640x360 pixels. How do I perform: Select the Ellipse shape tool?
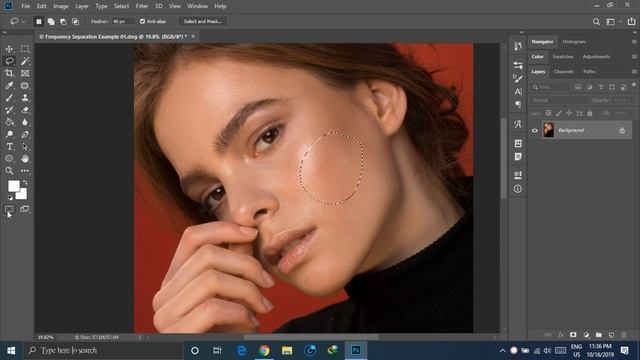tap(9, 158)
